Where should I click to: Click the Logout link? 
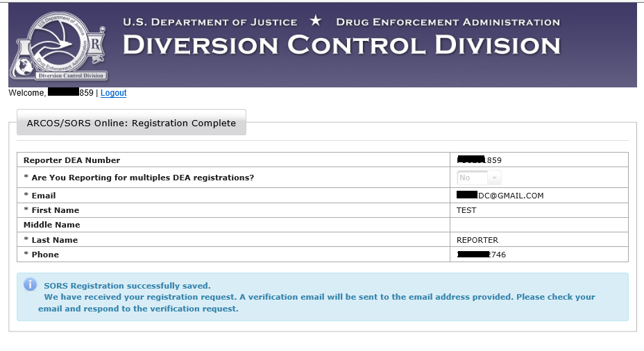(x=113, y=93)
